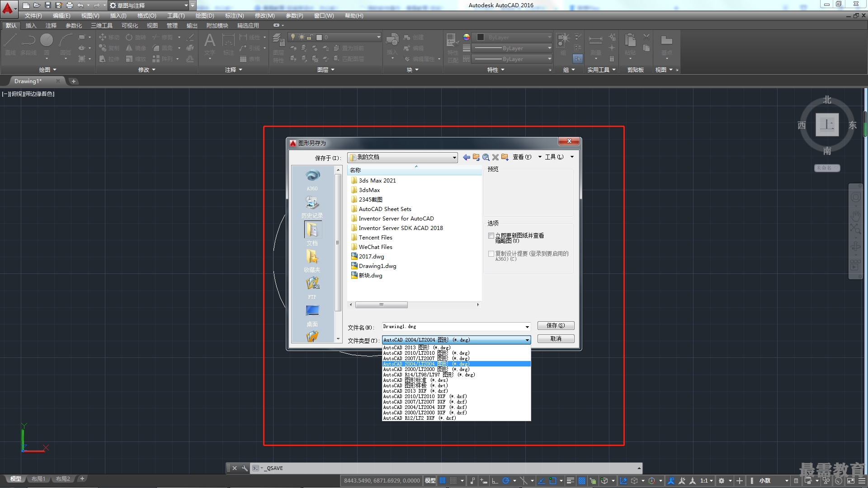Open the status bar customization menu icon
The width and height of the screenshot is (868, 488).
(x=862, y=481)
